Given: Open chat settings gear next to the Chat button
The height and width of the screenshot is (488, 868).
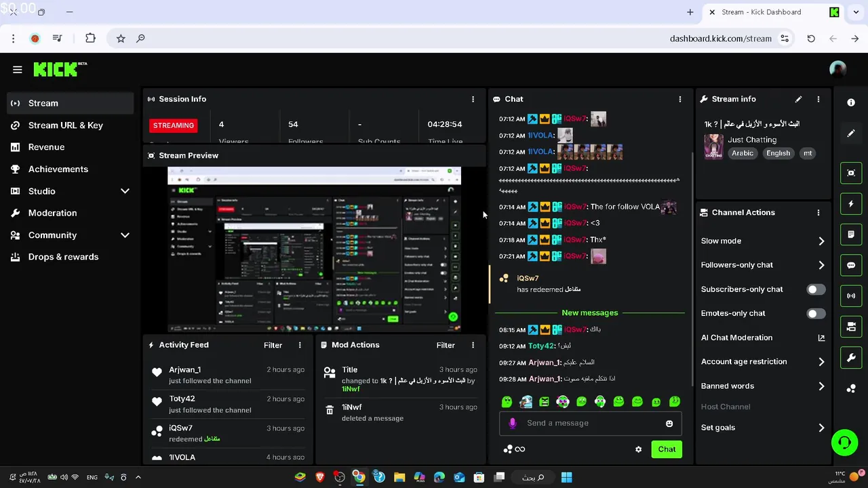Looking at the screenshot, I should [x=638, y=449].
